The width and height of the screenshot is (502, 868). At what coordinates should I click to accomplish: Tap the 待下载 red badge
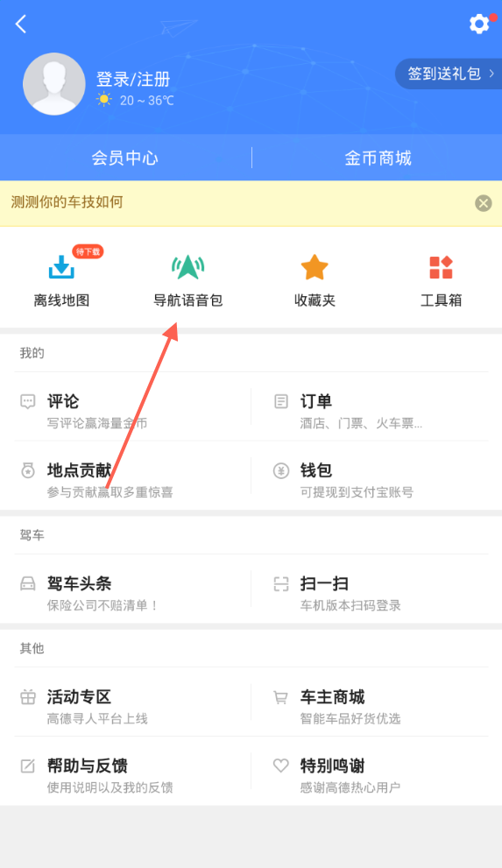pyautogui.click(x=88, y=252)
